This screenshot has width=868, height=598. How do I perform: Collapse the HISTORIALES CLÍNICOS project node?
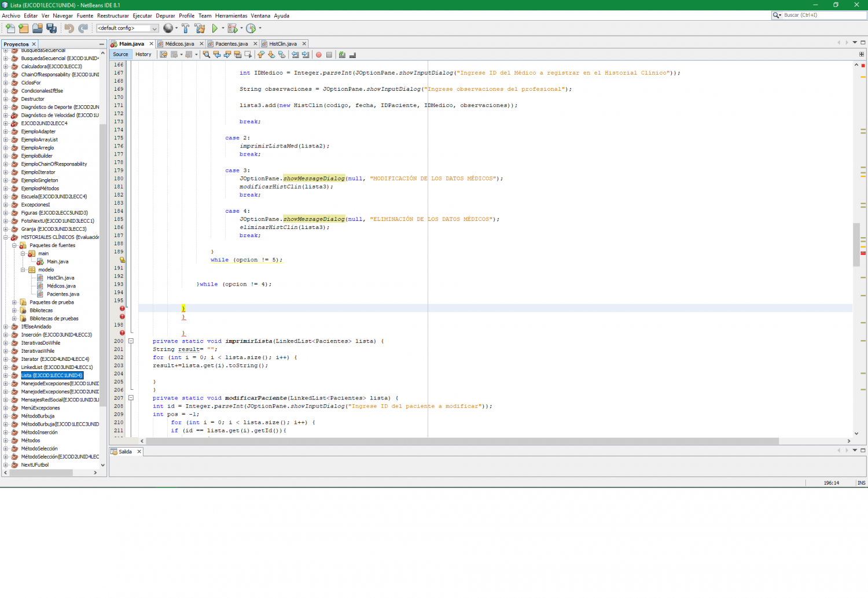point(6,237)
